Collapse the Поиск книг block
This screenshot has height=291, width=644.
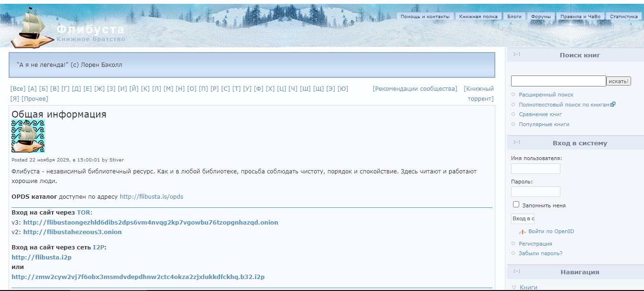pyautogui.click(x=517, y=54)
